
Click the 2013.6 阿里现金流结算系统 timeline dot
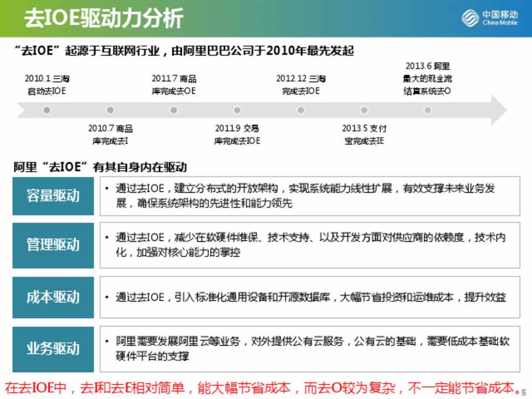click(427, 110)
